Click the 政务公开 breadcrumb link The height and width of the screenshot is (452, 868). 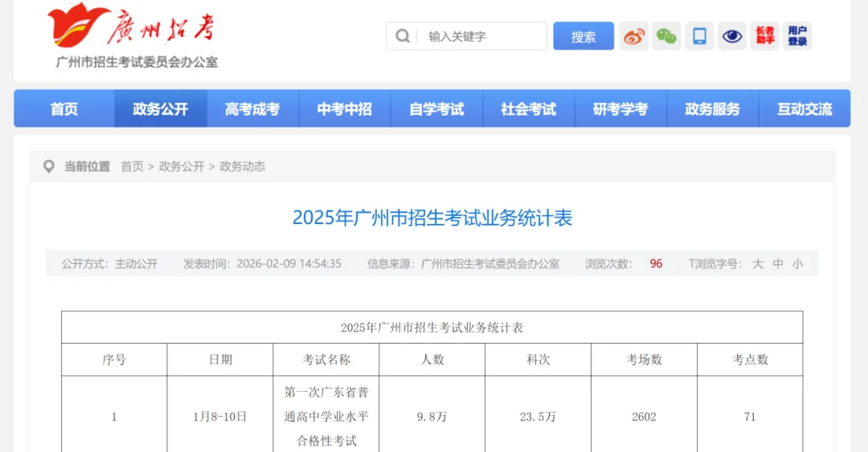pyautogui.click(x=182, y=166)
